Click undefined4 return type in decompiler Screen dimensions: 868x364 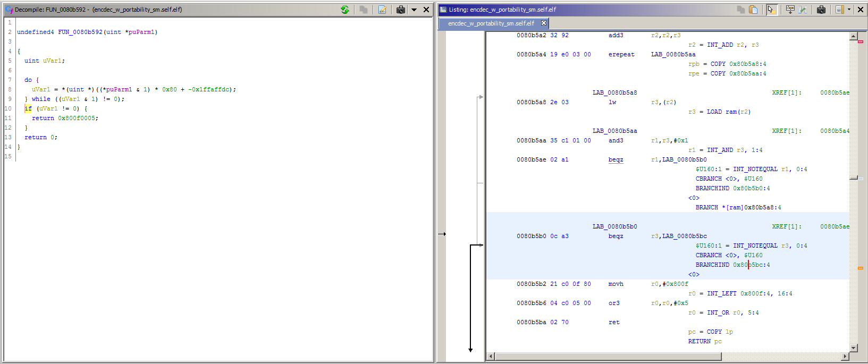(x=36, y=32)
